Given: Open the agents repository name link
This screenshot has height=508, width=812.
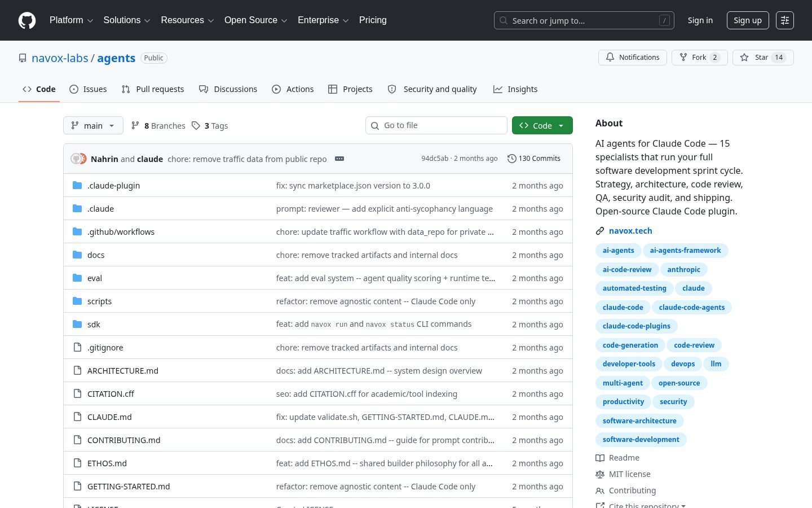Looking at the screenshot, I should [x=116, y=58].
